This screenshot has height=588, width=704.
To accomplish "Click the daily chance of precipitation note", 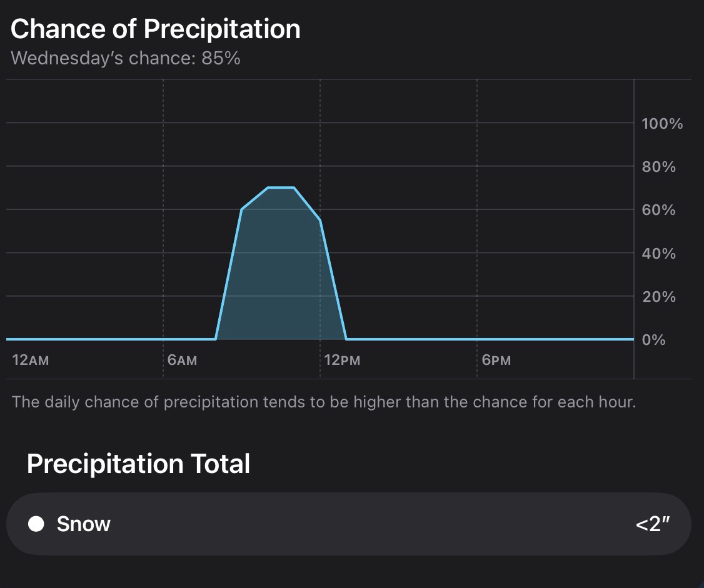I will click(324, 401).
